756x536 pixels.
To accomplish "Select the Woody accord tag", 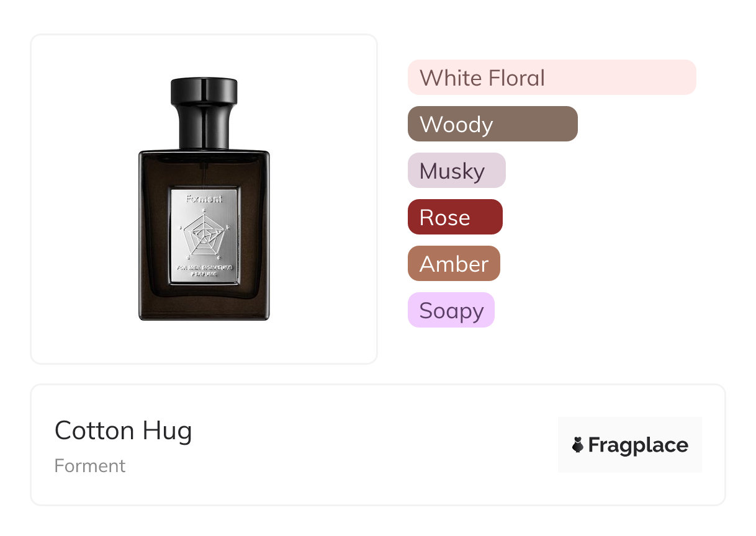I will point(493,124).
